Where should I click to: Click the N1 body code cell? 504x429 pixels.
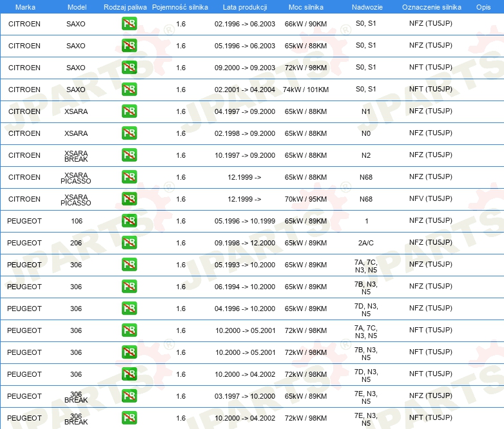[366, 111]
